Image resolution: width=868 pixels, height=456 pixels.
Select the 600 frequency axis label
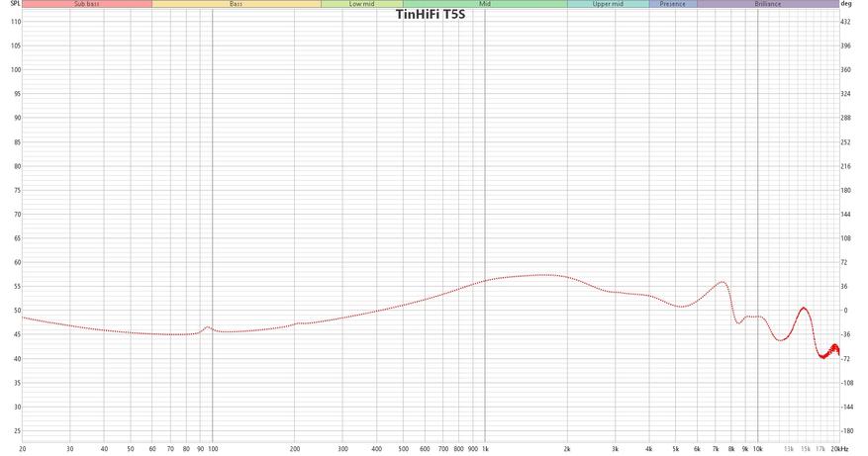(x=425, y=449)
